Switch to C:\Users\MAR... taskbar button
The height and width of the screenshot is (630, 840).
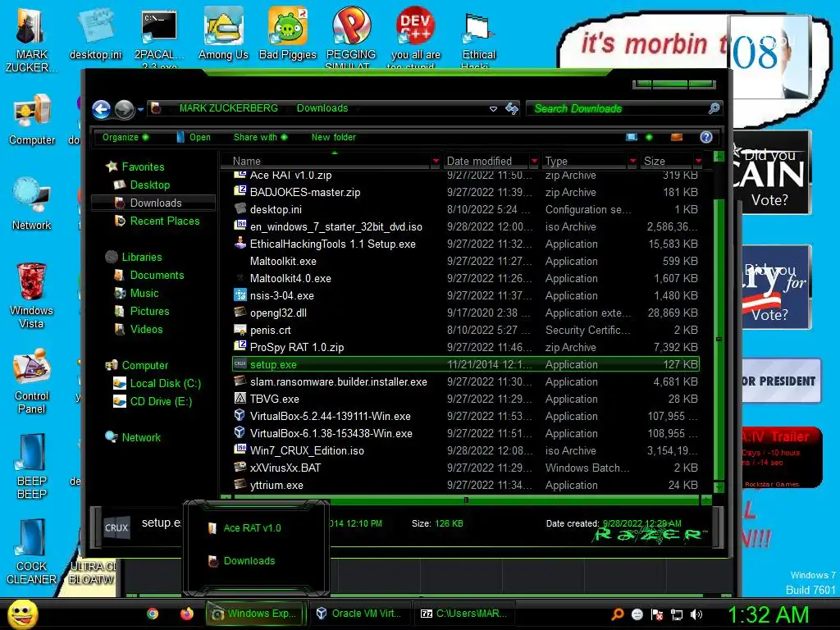coord(464,614)
